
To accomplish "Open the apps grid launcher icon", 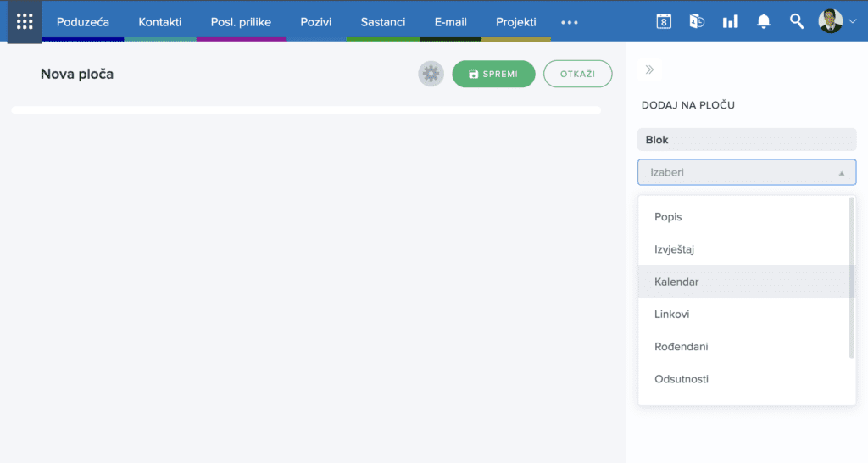I will tap(25, 22).
